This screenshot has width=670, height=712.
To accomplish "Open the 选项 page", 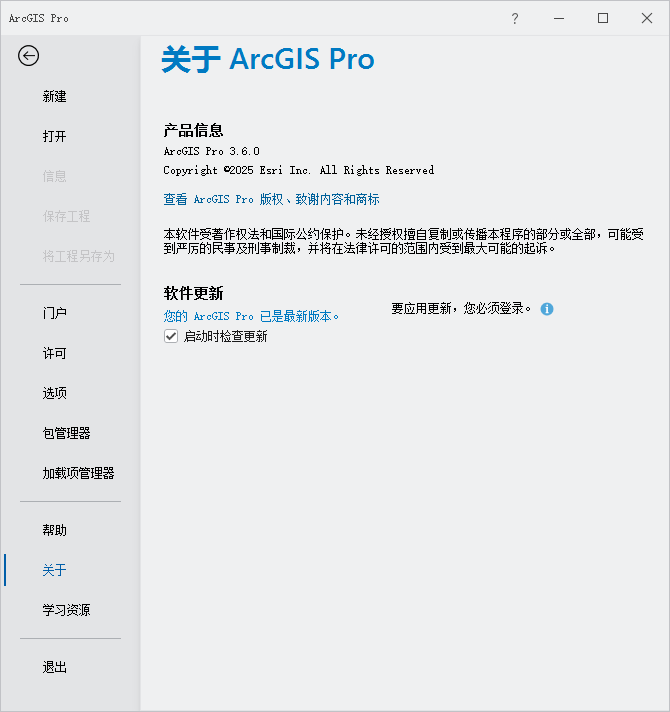I will tap(54, 393).
